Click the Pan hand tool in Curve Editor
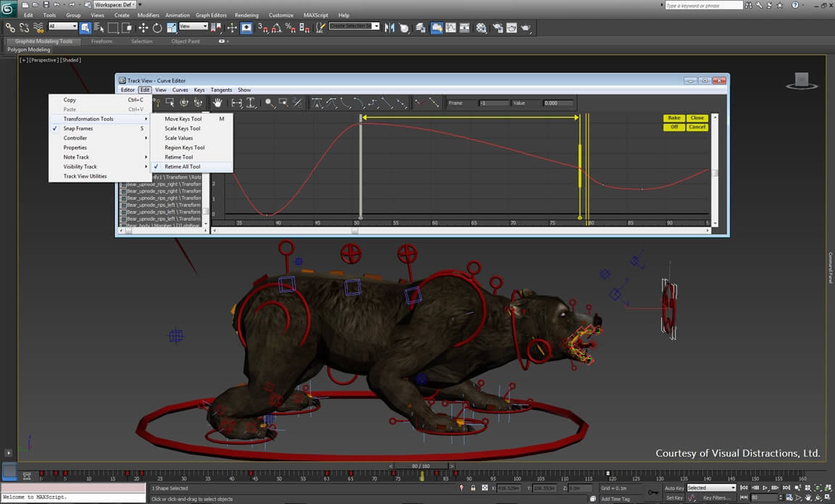This screenshot has height=504, width=835. click(x=217, y=103)
